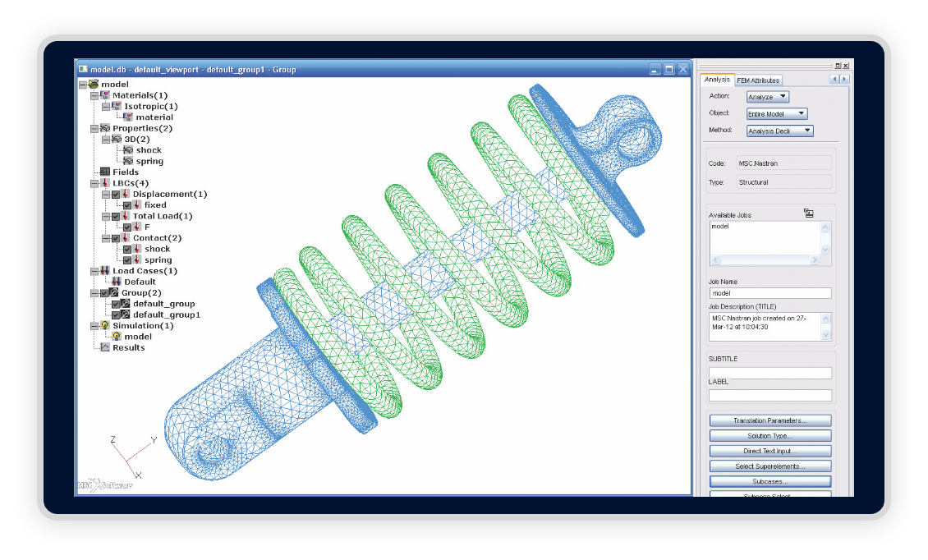Uncheck the fixed displacement checkbox
Image resolution: width=928 pixels, height=560 pixels.
coord(127,205)
